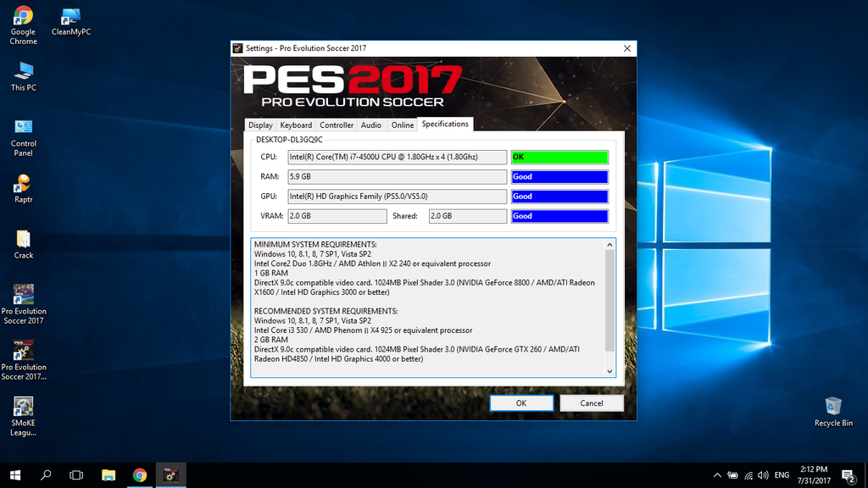Screen dimensions: 868x488
Task: Click the '1 GB RAM' requirement line
Action: click(x=270, y=274)
